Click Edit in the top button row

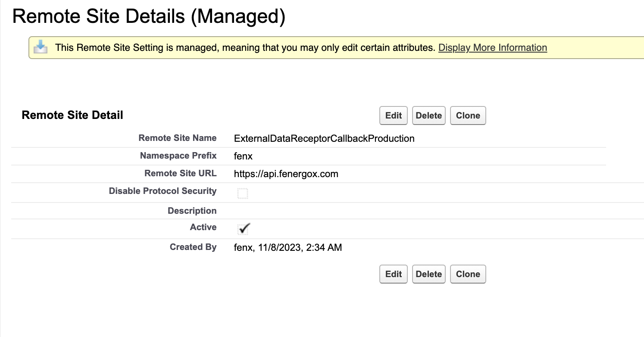click(x=393, y=115)
